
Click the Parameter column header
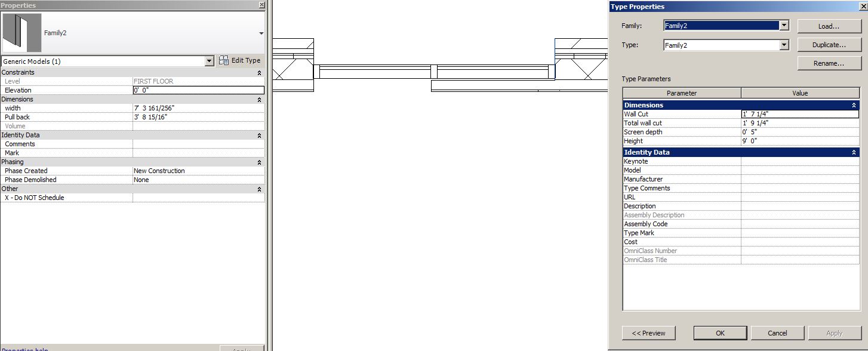click(682, 93)
